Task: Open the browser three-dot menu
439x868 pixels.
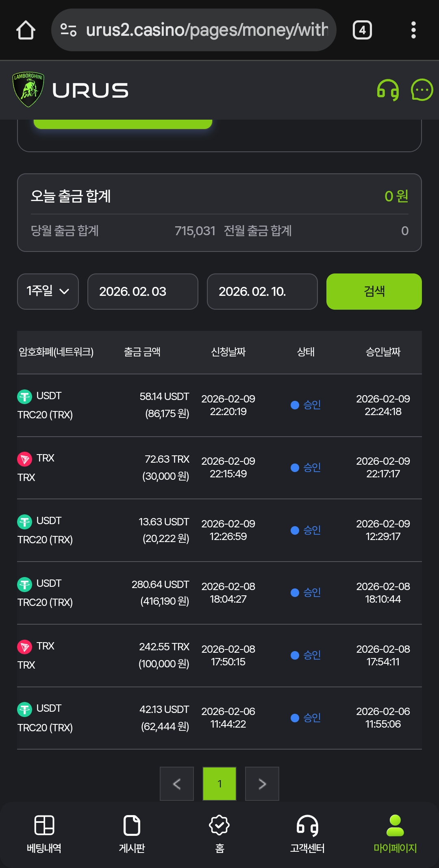Action: 413,30
